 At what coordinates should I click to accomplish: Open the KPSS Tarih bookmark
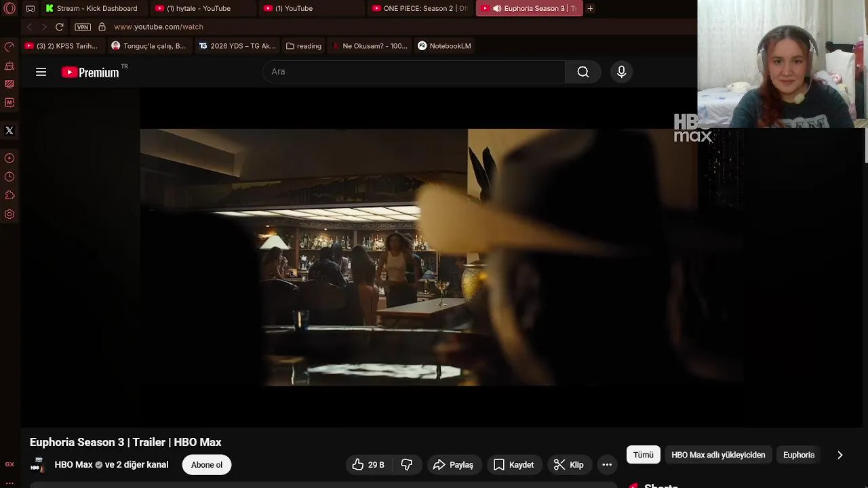[x=61, y=46]
